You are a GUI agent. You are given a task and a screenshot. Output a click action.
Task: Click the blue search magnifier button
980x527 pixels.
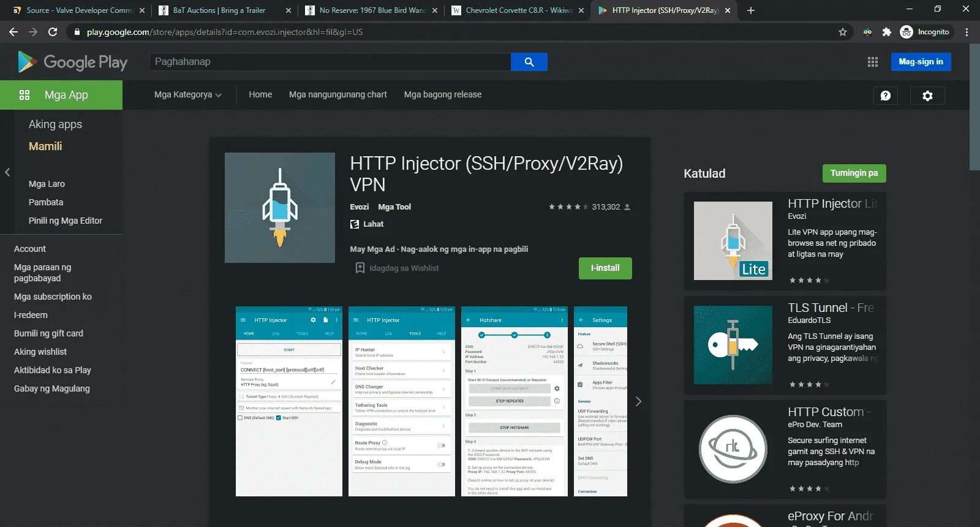tap(529, 62)
